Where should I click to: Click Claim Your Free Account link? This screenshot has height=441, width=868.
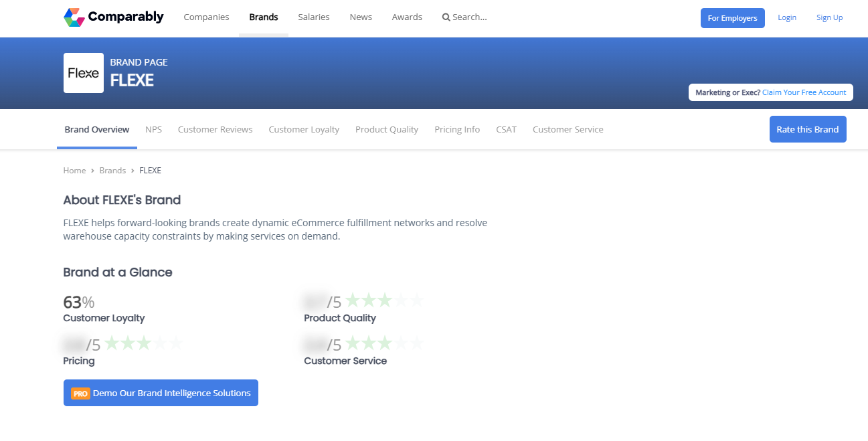click(x=804, y=92)
